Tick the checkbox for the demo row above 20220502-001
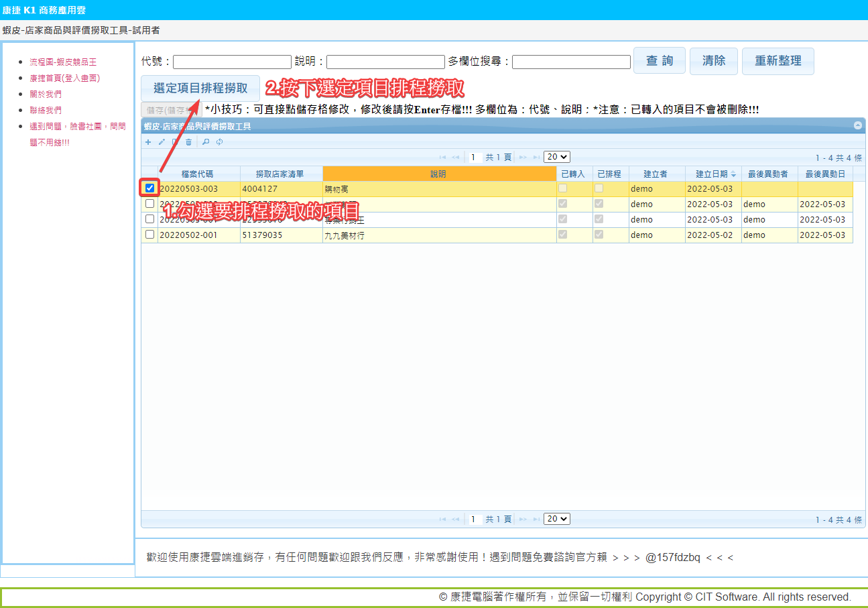This screenshot has height=608, width=868. tap(149, 219)
